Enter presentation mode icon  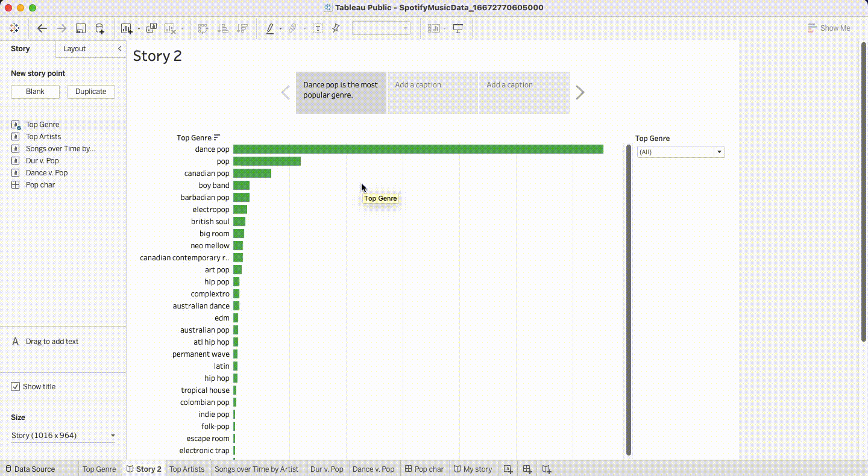pyautogui.click(x=458, y=28)
